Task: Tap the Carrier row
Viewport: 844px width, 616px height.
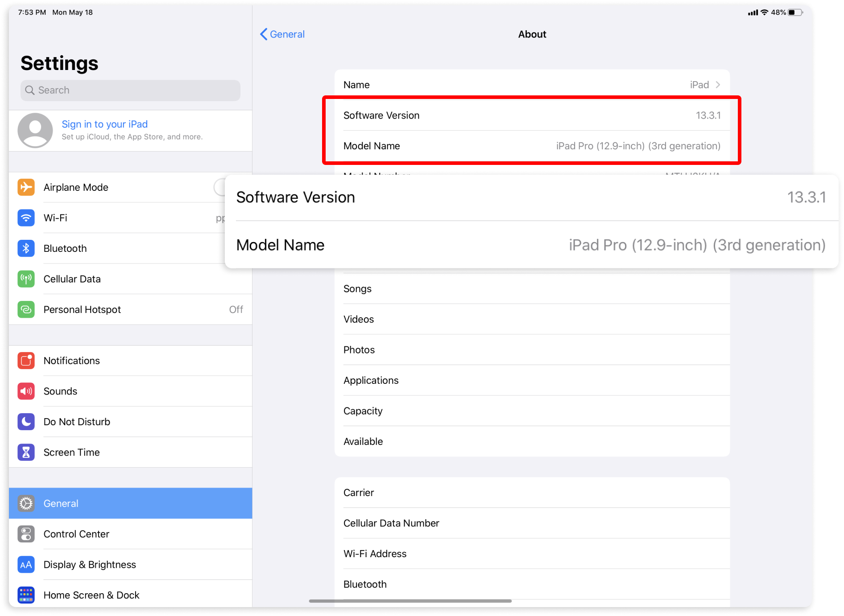Action: tap(532, 493)
